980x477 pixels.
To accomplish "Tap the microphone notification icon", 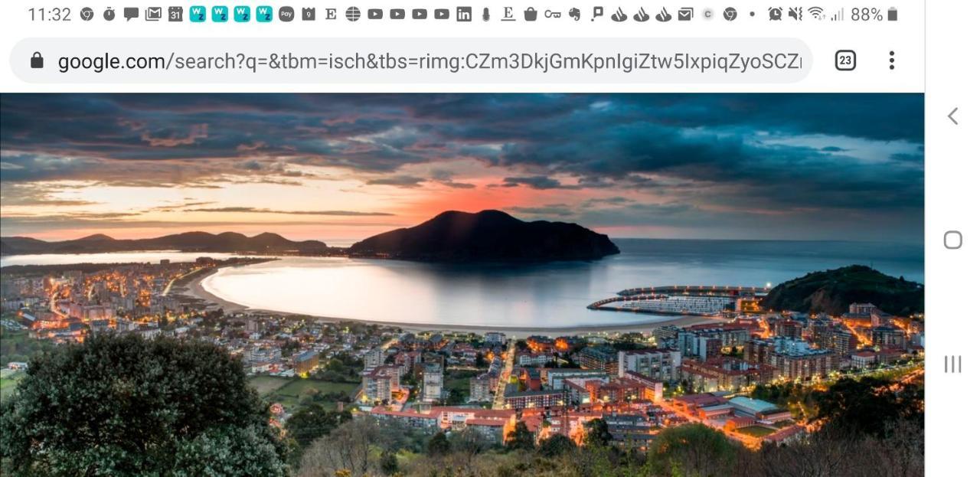I will 485,15.
